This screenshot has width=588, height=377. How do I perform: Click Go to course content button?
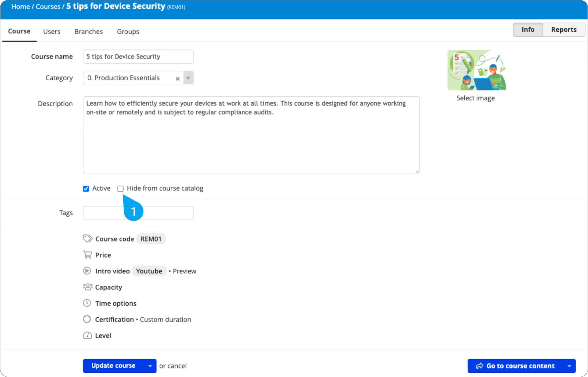click(x=515, y=366)
